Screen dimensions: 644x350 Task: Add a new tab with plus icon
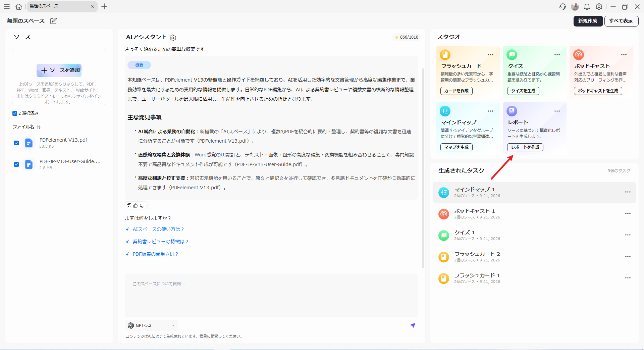pos(104,6)
